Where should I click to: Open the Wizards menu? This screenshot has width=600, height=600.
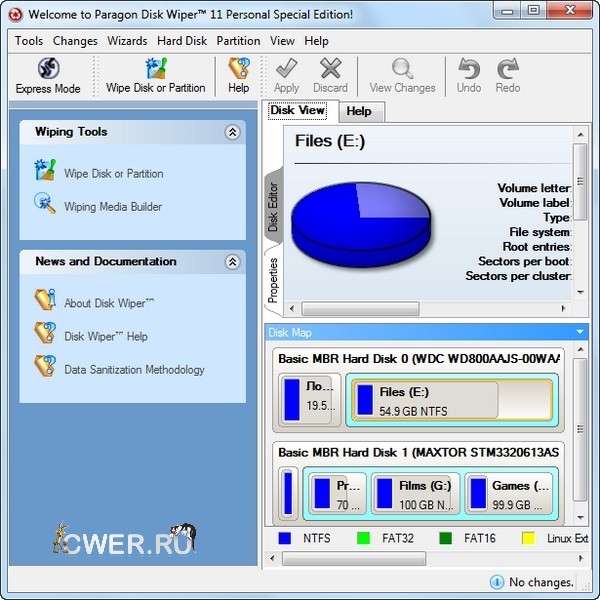pyautogui.click(x=127, y=41)
